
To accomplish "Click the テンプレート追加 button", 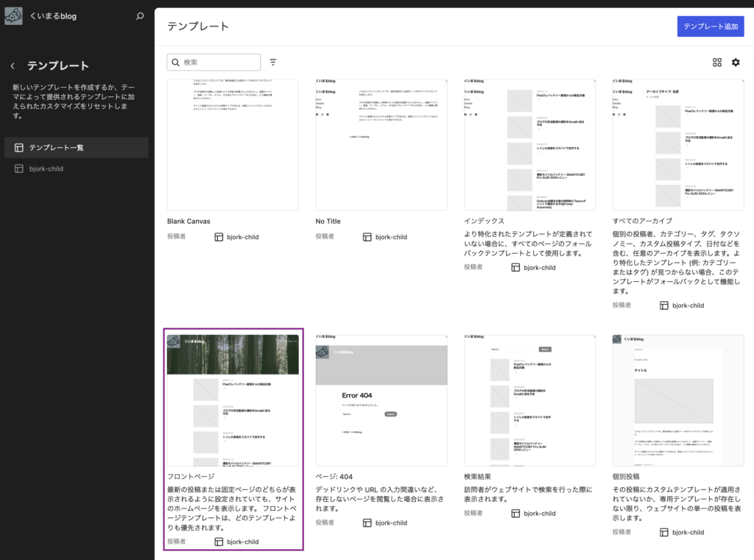I will pyautogui.click(x=711, y=26).
